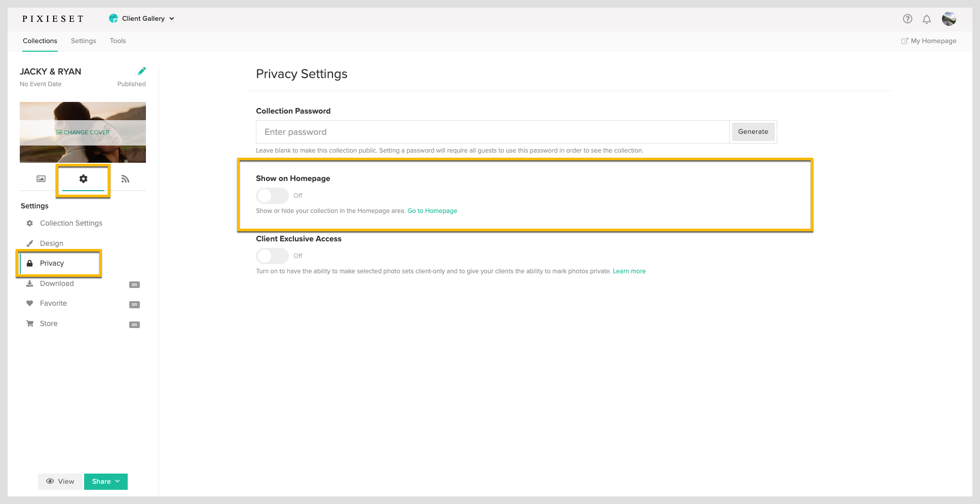980x504 pixels.
Task: Click the Favorite 'on' status badge
Action: pos(134,304)
